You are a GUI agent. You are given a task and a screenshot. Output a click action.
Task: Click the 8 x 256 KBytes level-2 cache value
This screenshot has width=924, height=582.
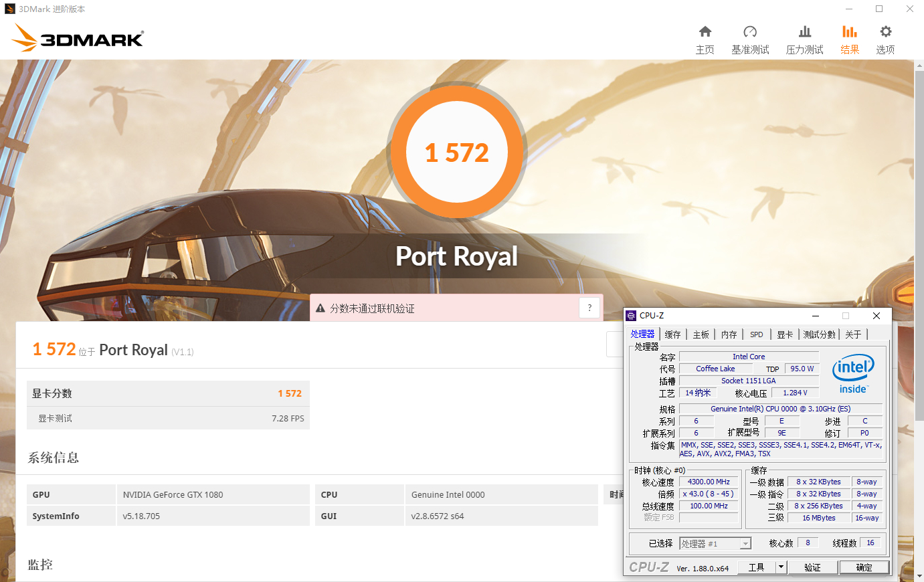[819, 506]
